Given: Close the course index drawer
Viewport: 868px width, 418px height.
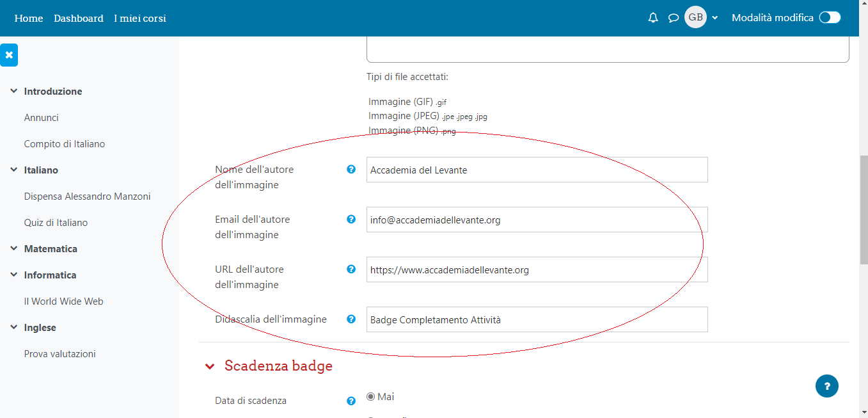Looking at the screenshot, I should click(9, 55).
